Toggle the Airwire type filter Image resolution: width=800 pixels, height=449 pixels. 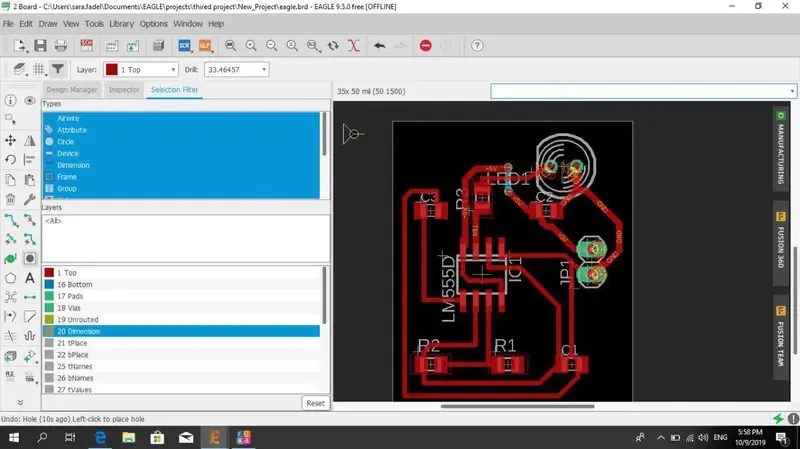[x=68, y=118]
